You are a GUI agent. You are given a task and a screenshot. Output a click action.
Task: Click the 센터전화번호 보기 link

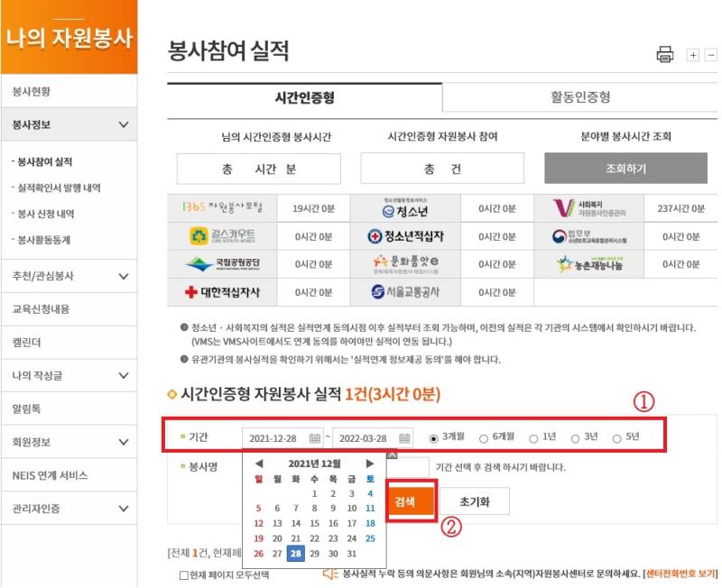[x=680, y=574]
